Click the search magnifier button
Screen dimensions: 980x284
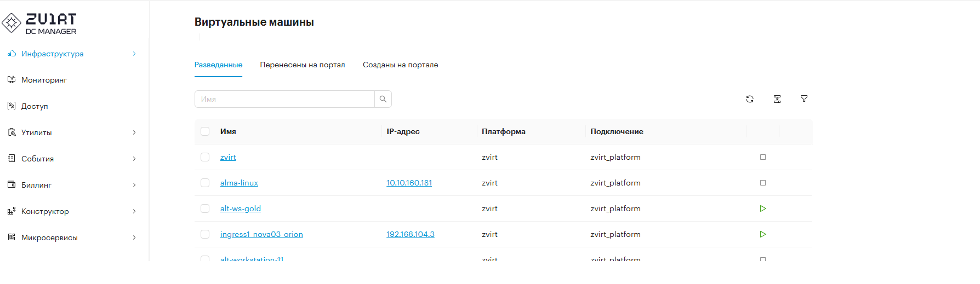[x=383, y=99]
